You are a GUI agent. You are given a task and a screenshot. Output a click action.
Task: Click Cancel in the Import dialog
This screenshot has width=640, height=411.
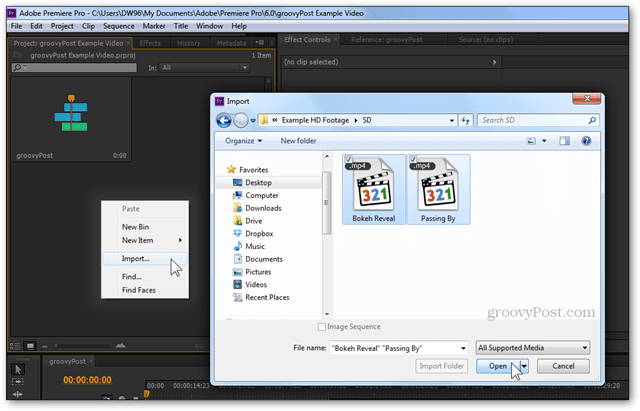click(x=563, y=367)
